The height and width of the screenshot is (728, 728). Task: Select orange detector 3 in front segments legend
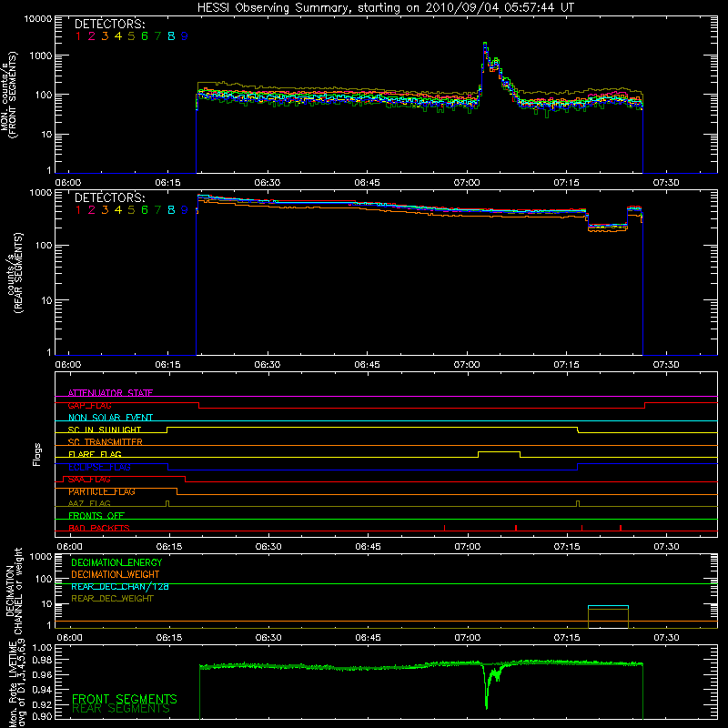coord(105,36)
